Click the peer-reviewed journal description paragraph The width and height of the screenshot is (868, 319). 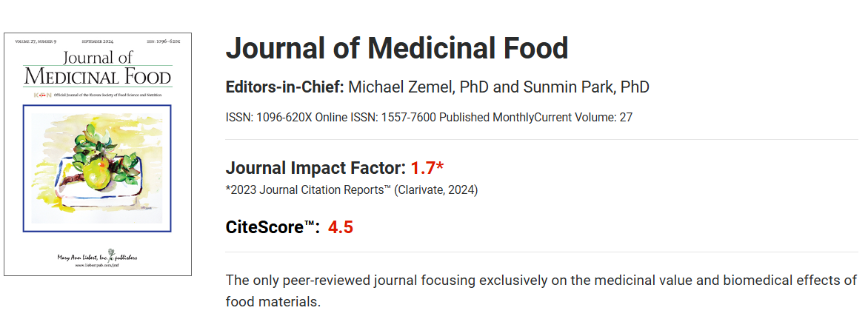tap(541, 291)
